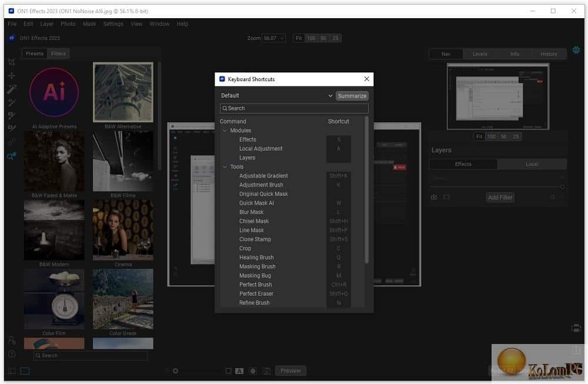Screen dimensions: 588x384
Task: Click the mask rectangle icon beside the reset icon
Action: point(446,197)
